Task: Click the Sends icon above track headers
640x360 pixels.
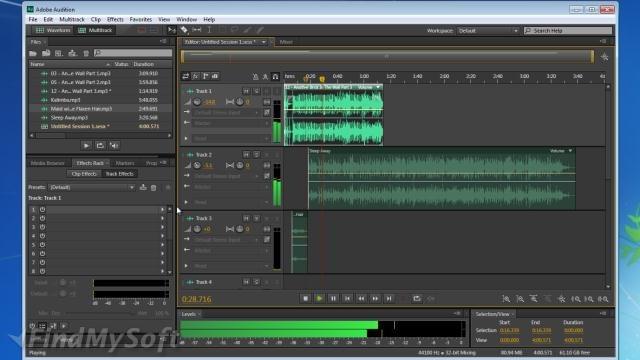Action: pos(205,76)
